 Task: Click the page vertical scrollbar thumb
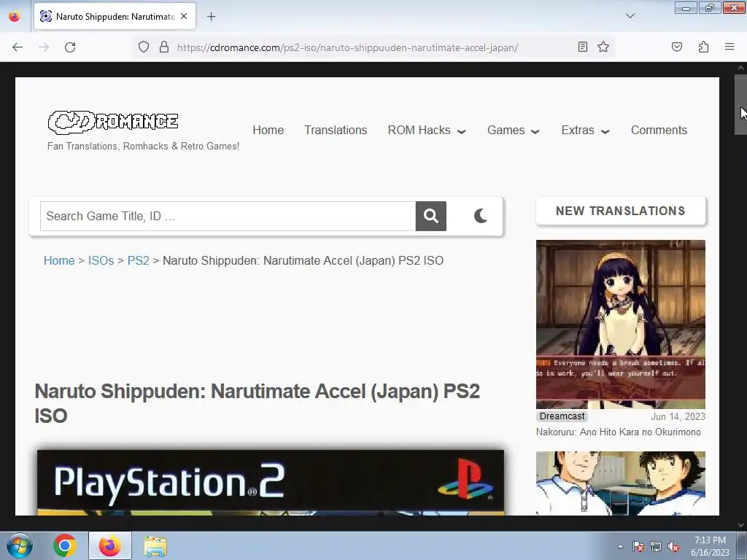[740, 104]
